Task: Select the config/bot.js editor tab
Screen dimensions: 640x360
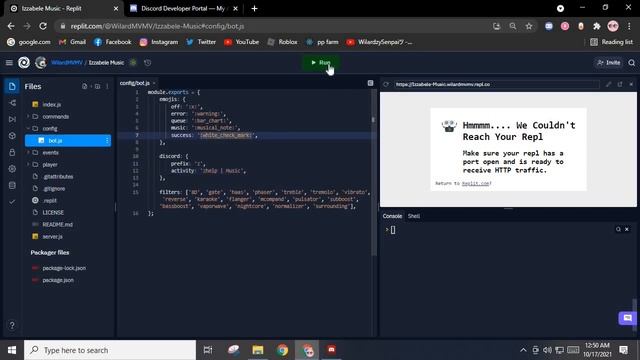Action: [x=137, y=83]
